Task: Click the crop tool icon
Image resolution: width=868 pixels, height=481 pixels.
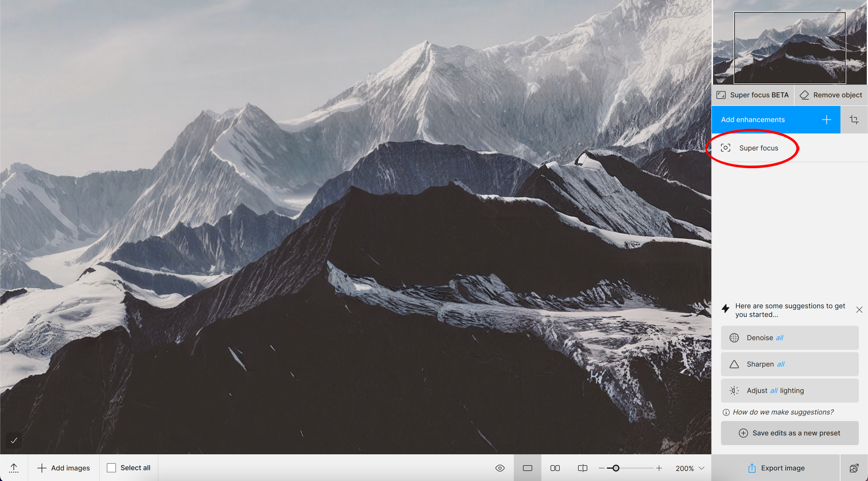Action: click(x=854, y=120)
